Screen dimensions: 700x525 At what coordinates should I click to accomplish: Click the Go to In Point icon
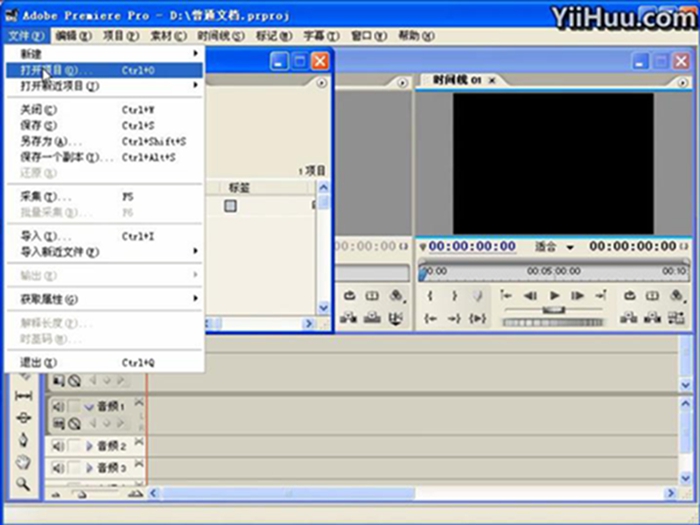click(430, 318)
